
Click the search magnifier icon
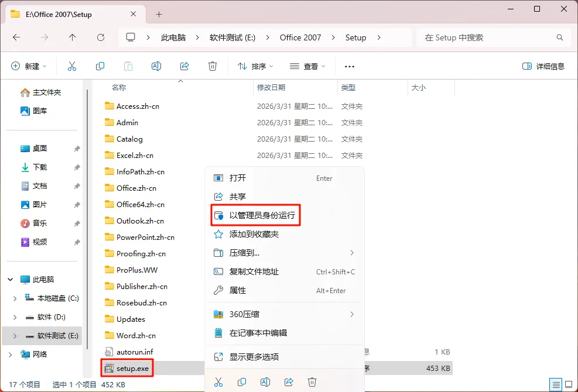click(x=560, y=37)
